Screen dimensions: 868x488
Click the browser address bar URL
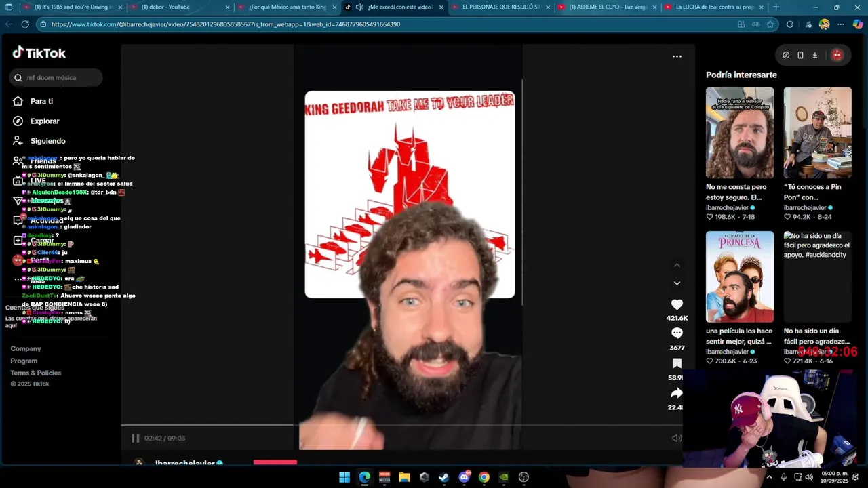tap(226, 24)
